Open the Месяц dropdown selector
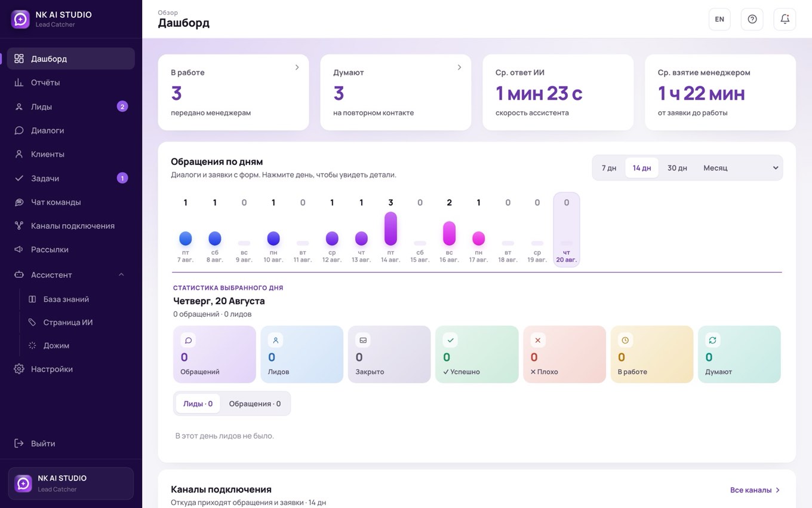812x508 pixels. tap(740, 168)
